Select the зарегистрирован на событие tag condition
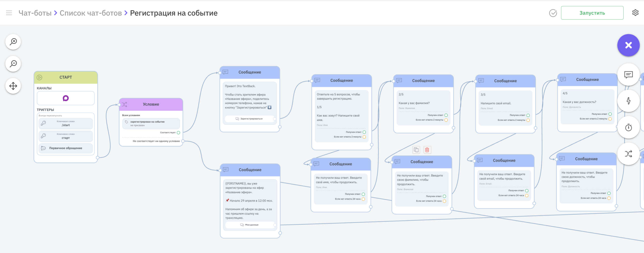This screenshot has width=644, height=253. 151,123
